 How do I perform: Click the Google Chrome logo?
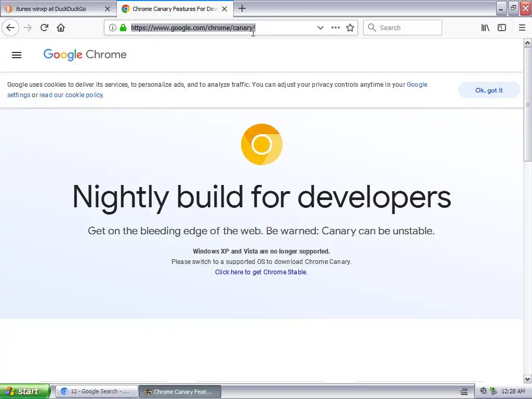coord(85,55)
